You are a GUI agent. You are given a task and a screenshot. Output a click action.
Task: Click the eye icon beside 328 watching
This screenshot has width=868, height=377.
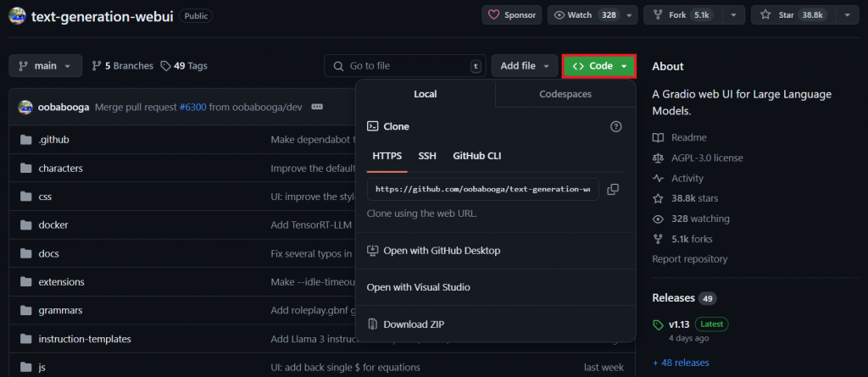(x=658, y=219)
